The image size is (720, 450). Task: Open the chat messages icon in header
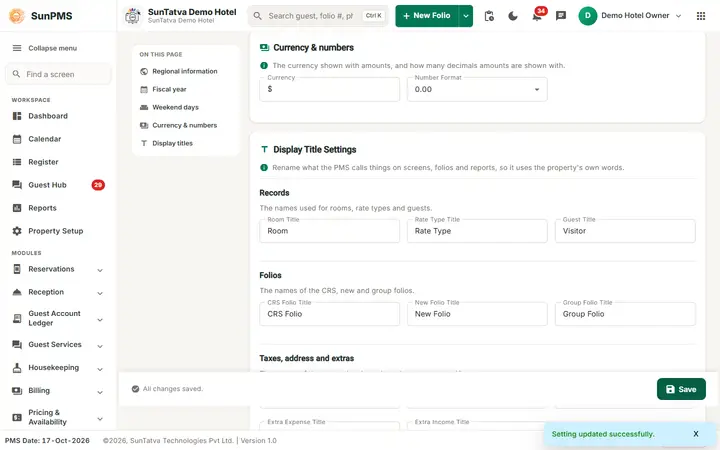(x=561, y=16)
